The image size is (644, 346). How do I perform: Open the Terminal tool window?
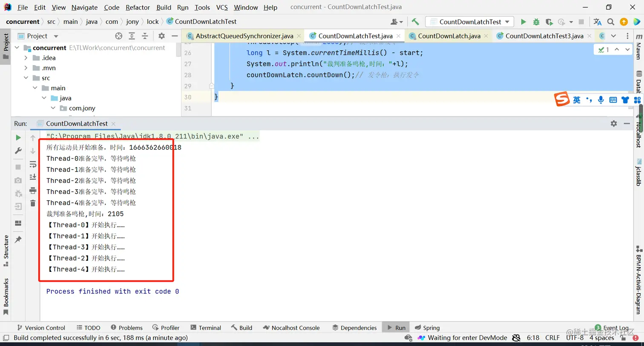coord(205,328)
